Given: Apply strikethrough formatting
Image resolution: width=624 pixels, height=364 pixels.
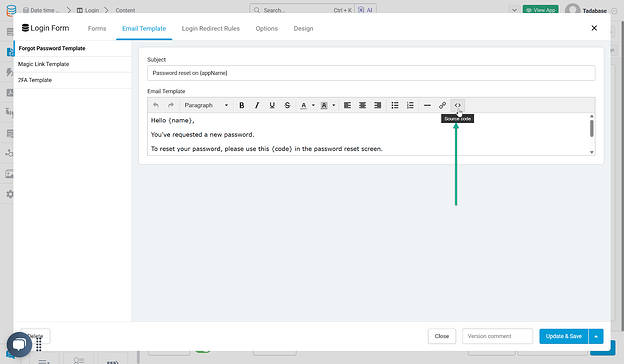Looking at the screenshot, I should [287, 105].
